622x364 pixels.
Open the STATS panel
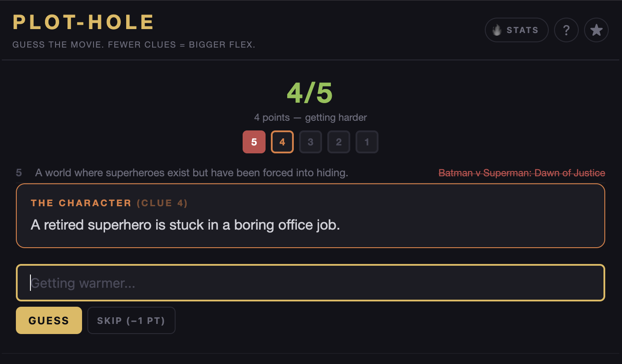[517, 30]
